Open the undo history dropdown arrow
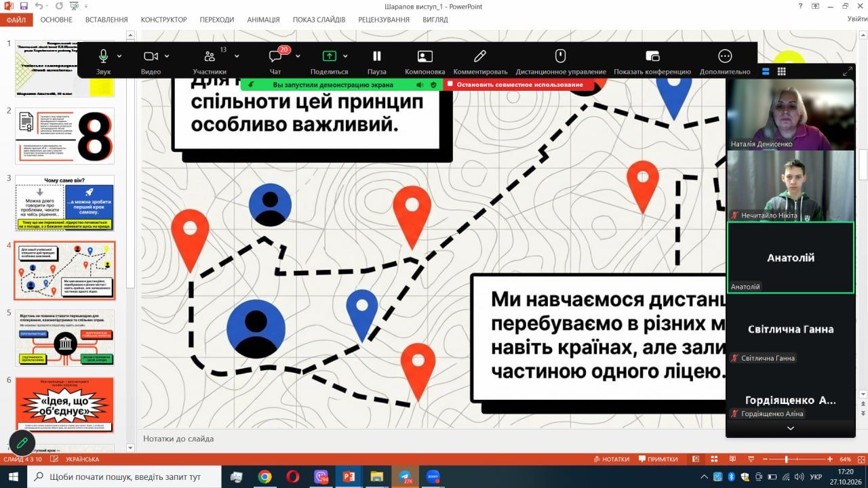 click(x=47, y=6)
